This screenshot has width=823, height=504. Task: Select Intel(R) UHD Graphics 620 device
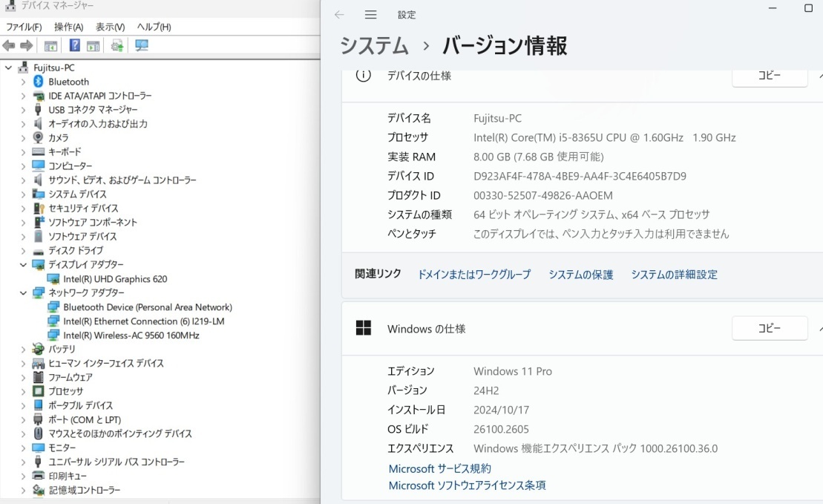point(115,279)
